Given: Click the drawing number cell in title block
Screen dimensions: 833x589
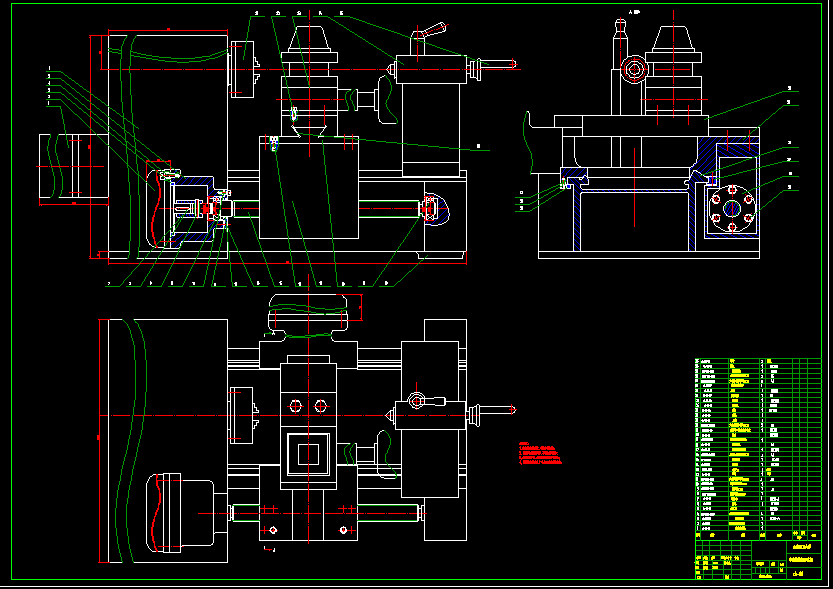Looking at the screenshot, I should pos(798,573).
